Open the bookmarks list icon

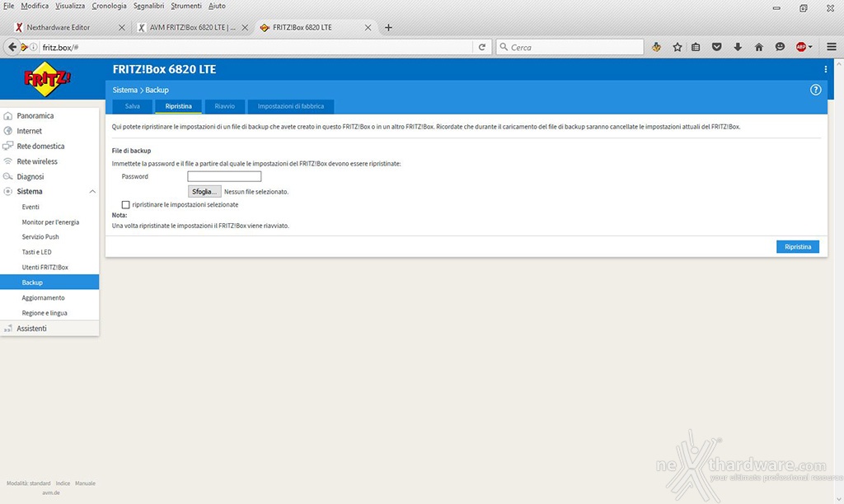696,47
